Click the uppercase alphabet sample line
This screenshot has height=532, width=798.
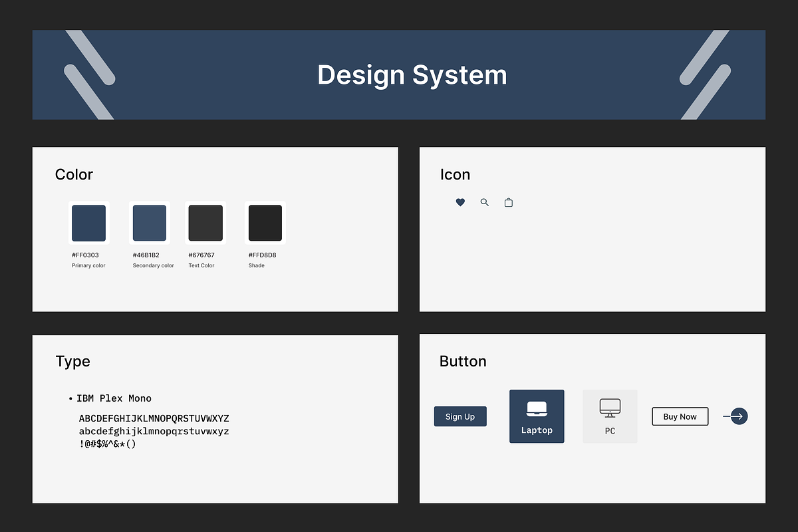[x=154, y=419]
